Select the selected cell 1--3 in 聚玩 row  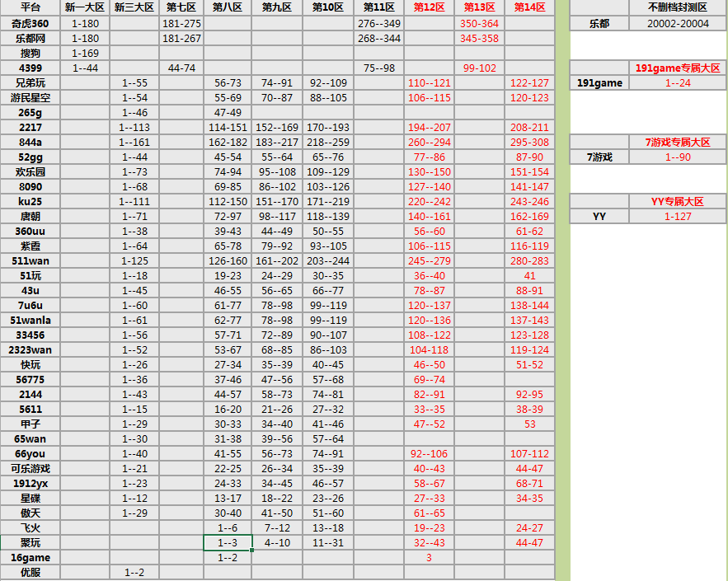point(228,542)
